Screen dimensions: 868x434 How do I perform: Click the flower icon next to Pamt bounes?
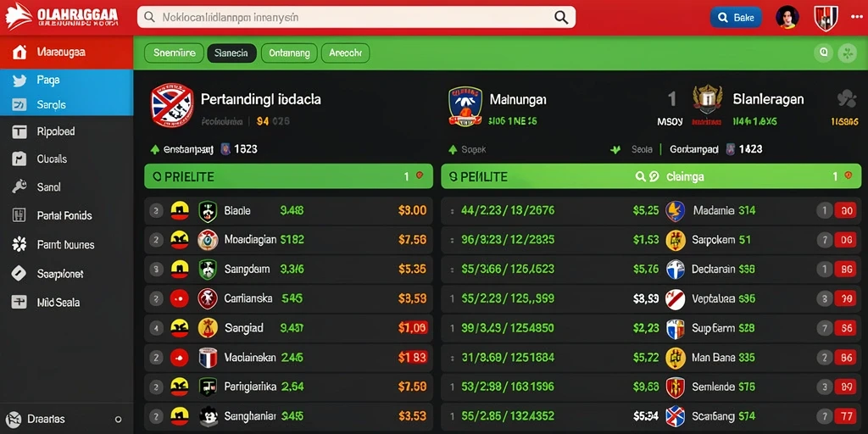click(x=19, y=244)
